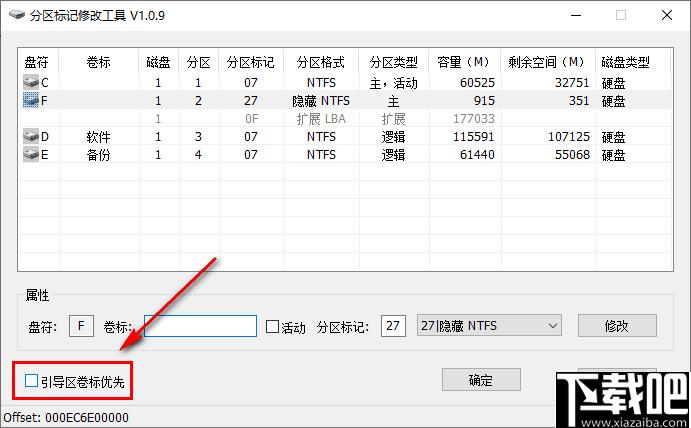Click capacity value 61440
The width and height of the screenshot is (691, 428).
click(x=477, y=155)
